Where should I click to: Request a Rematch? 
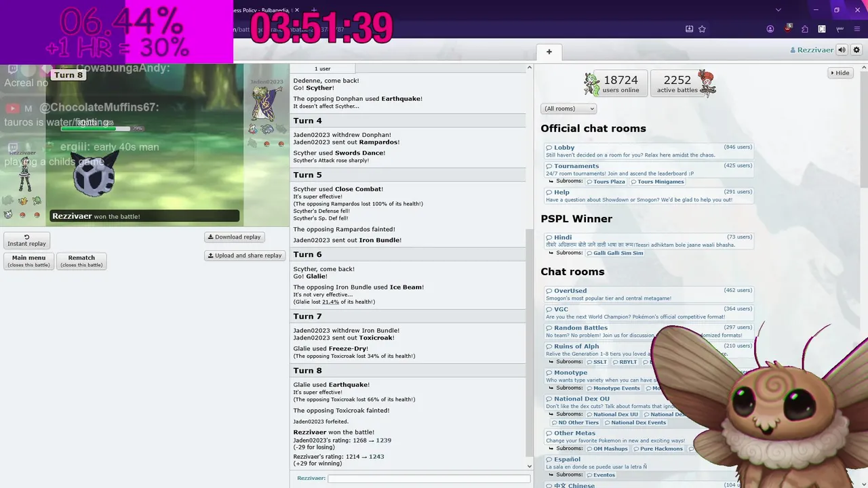pos(81,261)
